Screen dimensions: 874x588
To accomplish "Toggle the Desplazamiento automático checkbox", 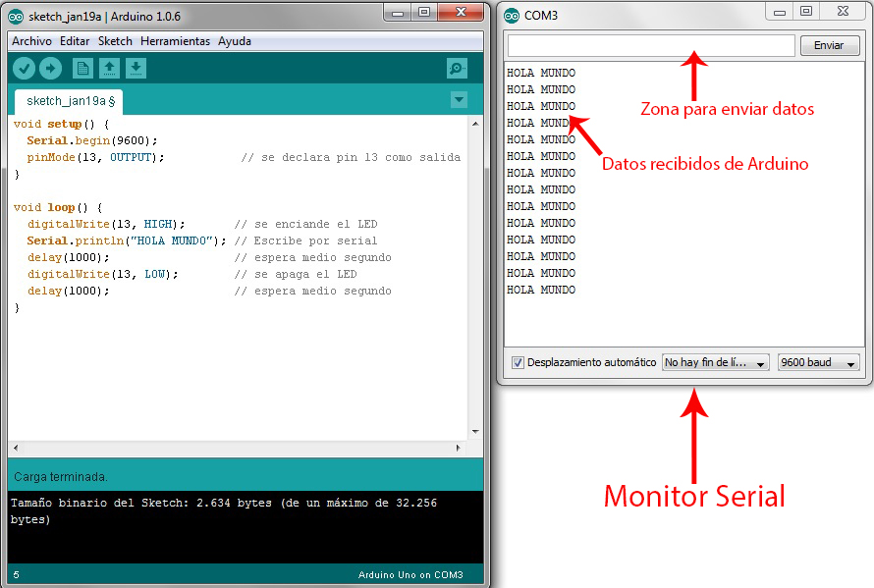I will [x=518, y=363].
